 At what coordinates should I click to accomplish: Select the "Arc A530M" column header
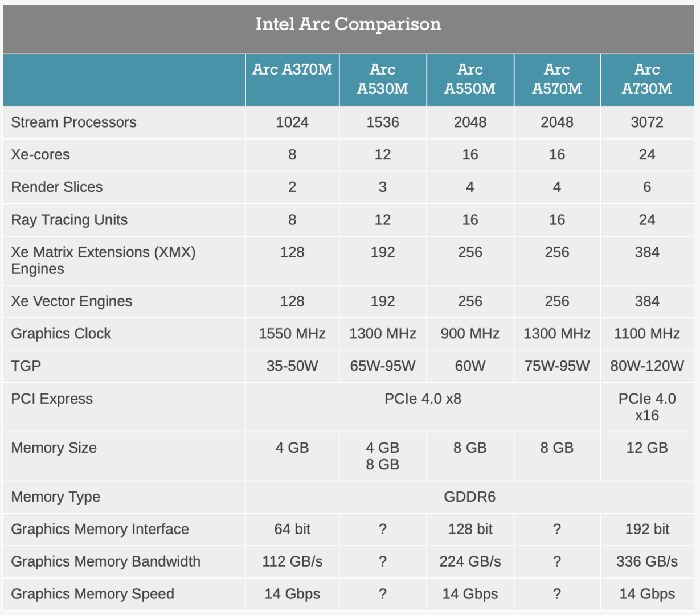point(383,79)
